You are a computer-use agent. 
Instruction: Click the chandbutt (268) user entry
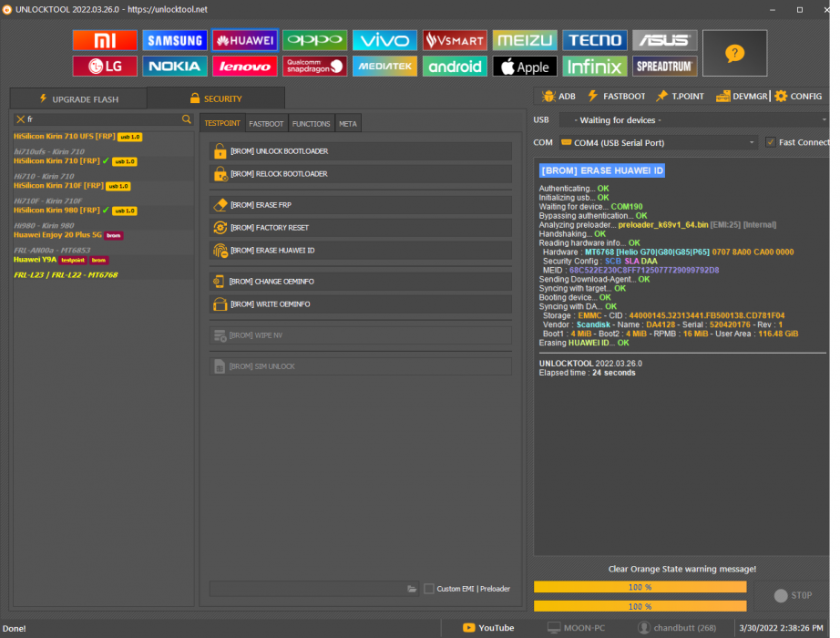pyautogui.click(x=677, y=628)
